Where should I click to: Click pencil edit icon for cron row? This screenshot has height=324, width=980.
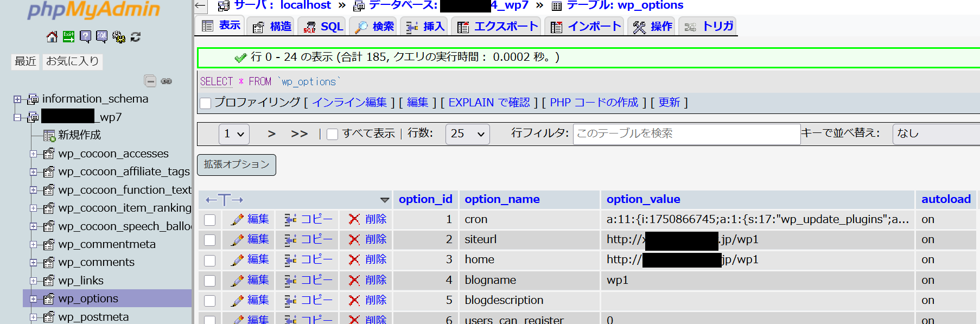237,219
